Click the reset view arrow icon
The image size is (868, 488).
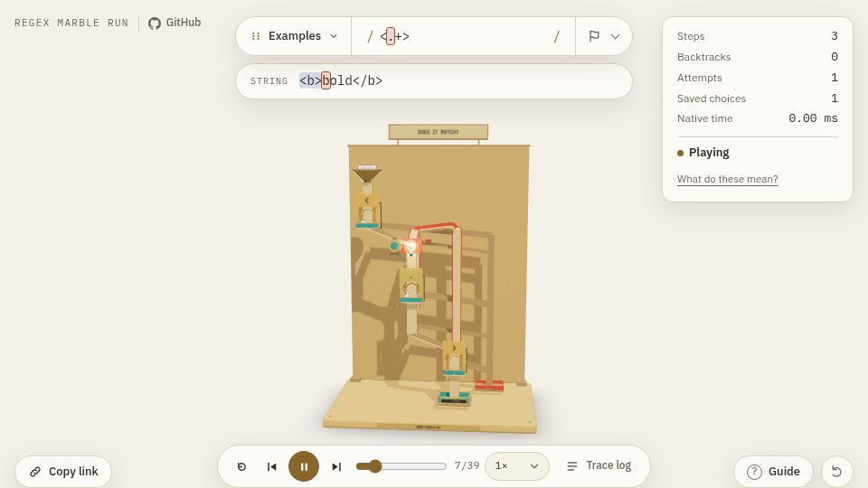tap(837, 472)
